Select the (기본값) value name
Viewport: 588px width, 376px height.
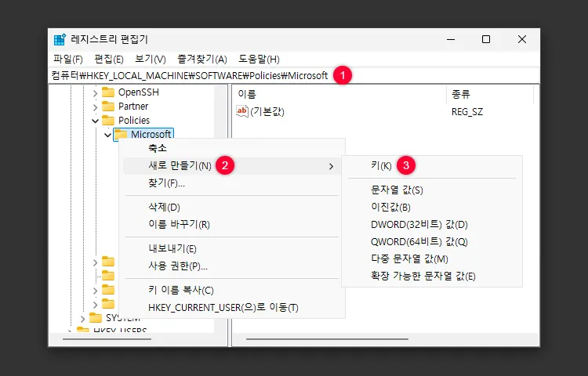(267, 111)
